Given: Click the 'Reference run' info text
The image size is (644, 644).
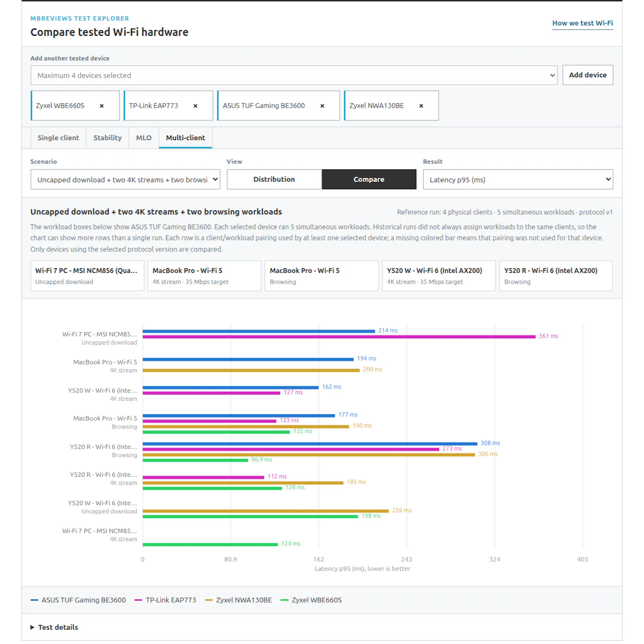Looking at the screenshot, I should pos(505,212).
